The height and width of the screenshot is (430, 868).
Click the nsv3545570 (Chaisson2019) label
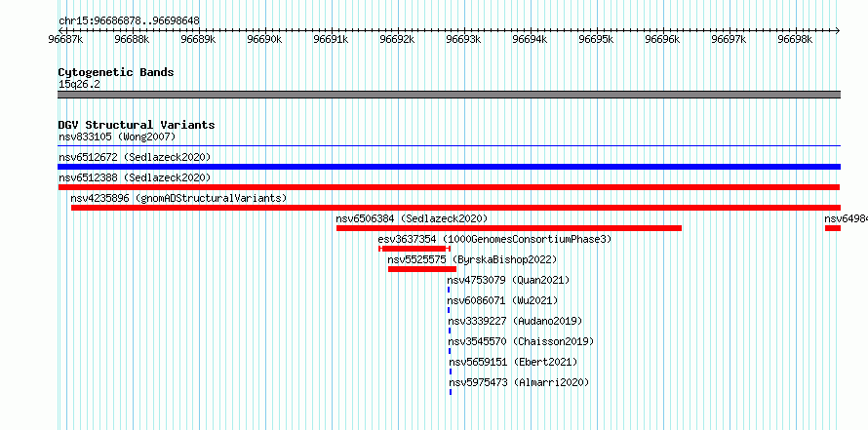click(521, 341)
